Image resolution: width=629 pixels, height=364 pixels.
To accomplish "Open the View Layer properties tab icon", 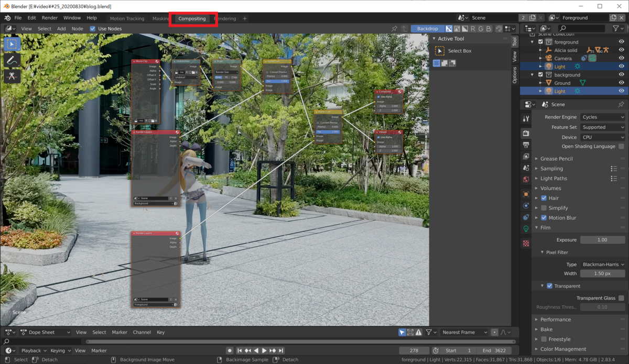I will coord(526,156).
